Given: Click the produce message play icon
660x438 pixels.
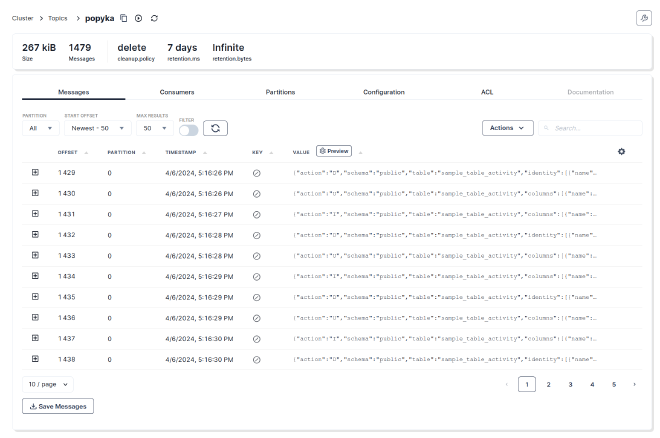Looking at the screenshot, I should (139, 18).
